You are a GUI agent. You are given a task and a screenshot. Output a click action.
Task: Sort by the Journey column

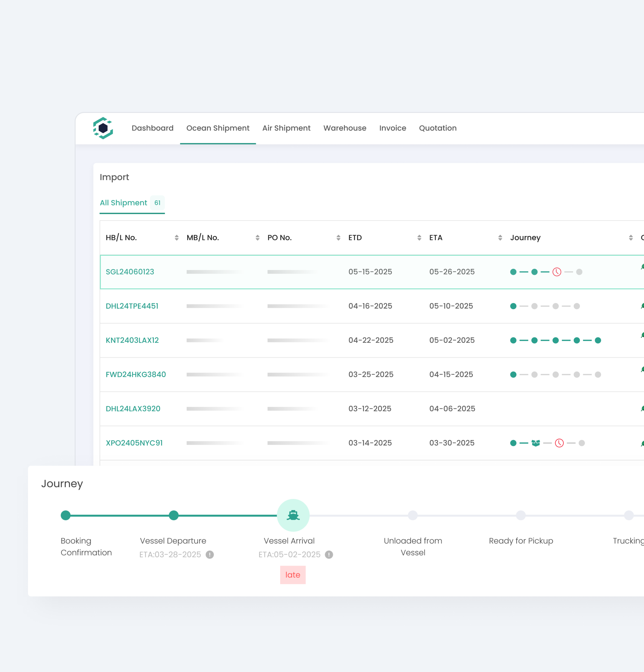[x=631, y=237]
